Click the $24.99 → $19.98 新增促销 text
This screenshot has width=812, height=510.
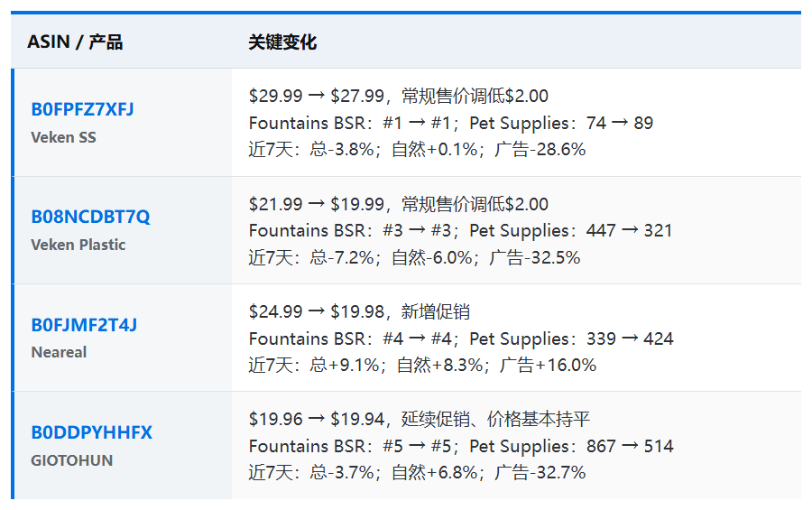click(359, 311)
